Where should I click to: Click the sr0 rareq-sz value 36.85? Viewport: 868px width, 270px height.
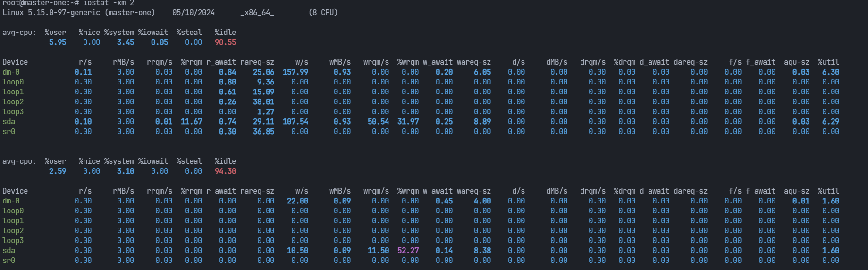point(263,132)
